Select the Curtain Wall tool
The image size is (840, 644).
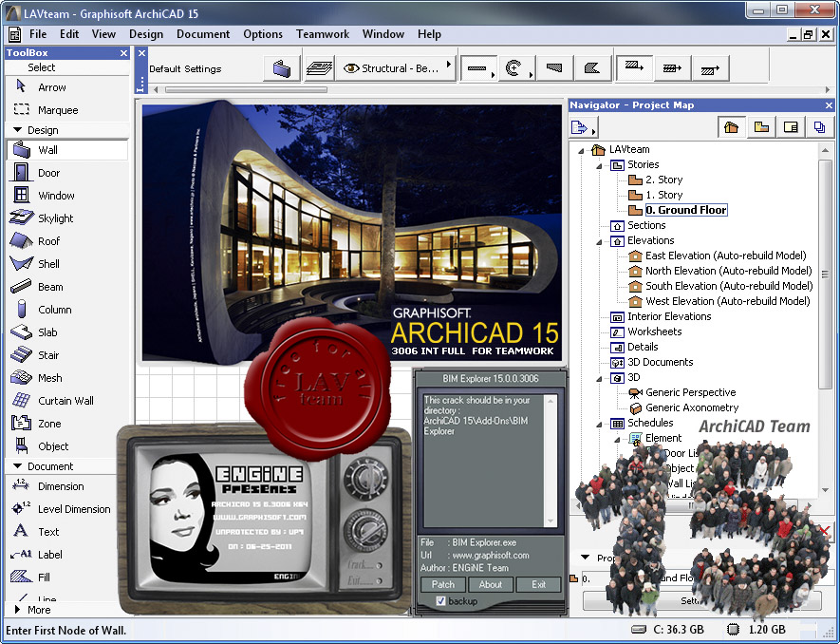pyautogui.click(x=67, y=401)
